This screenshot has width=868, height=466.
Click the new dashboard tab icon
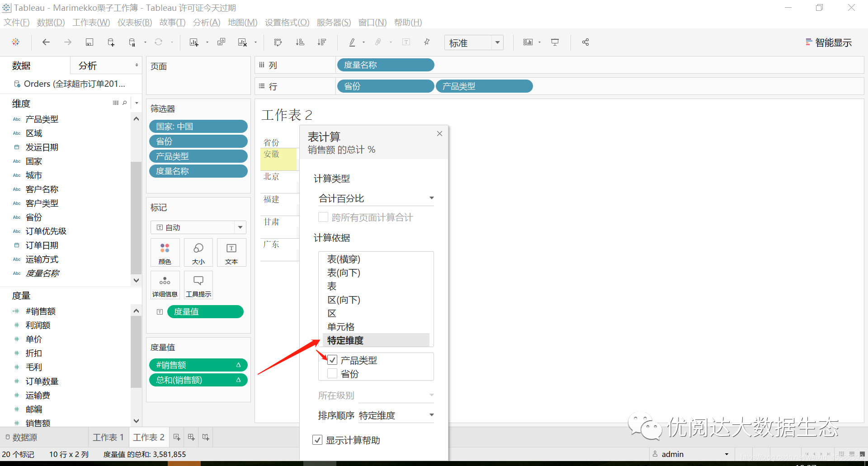[x=191, y=437]
